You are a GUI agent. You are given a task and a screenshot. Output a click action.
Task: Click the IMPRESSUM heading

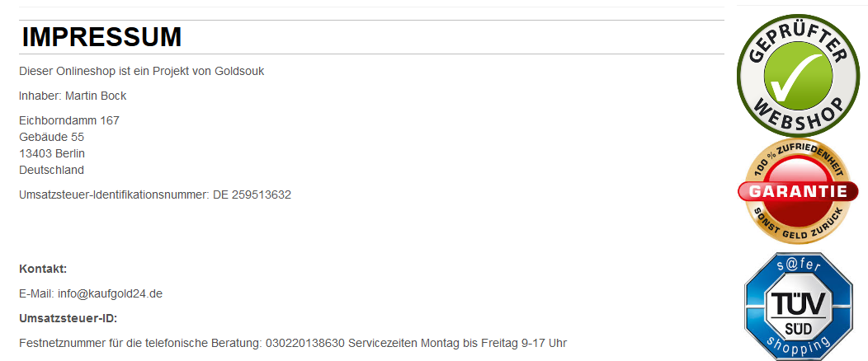(x=101, y=37)
